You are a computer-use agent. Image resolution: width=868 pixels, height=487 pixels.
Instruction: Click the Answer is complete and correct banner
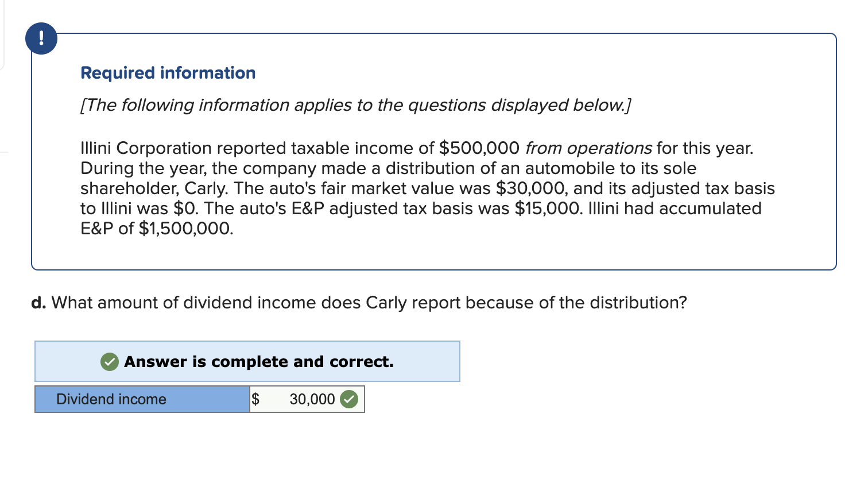click(x=247, y=362)
